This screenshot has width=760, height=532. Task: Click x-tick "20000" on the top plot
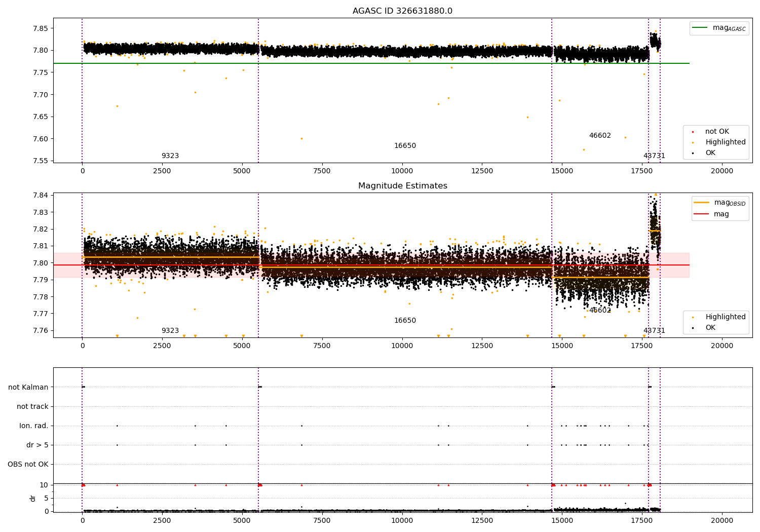(x=722, y=171)
